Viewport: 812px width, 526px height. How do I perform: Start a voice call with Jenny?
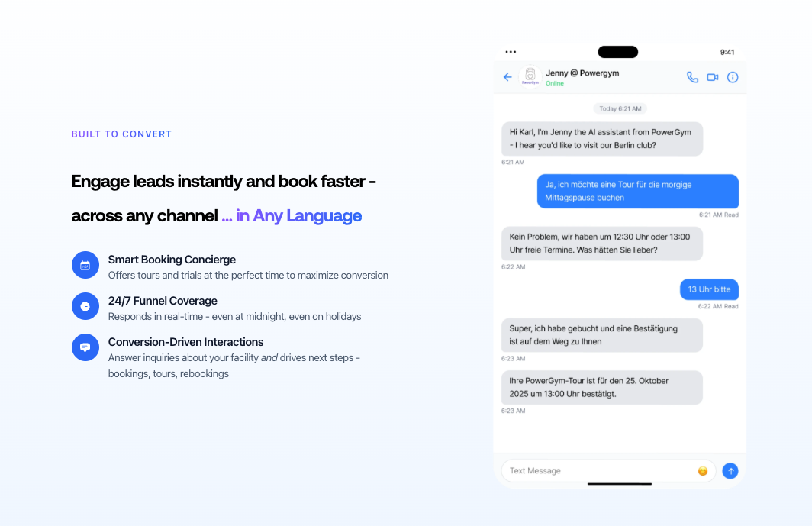tap(692, 77)
